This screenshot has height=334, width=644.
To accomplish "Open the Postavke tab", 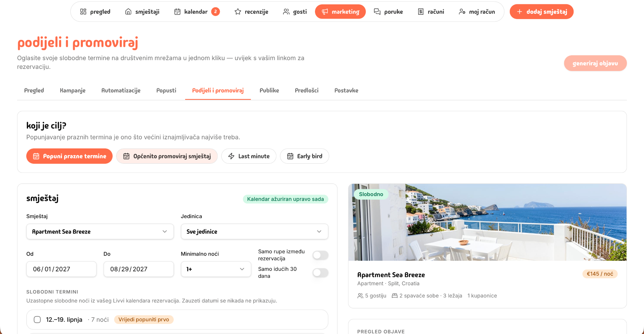I will pos(346,90).
